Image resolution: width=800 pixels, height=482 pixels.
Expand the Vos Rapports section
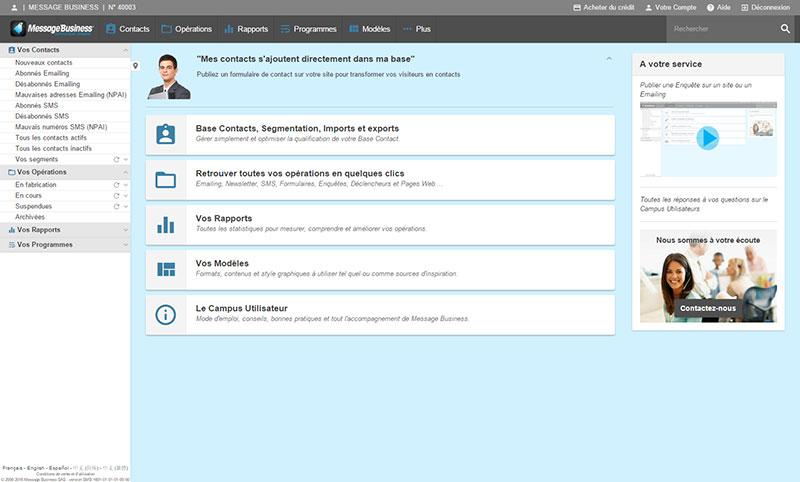coord(125,230)
